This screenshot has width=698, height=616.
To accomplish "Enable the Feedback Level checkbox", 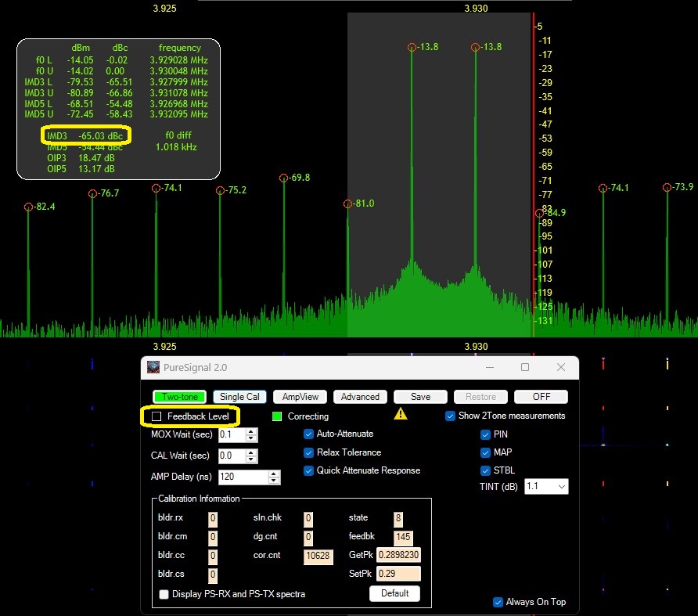I will [x=157, y=416].
